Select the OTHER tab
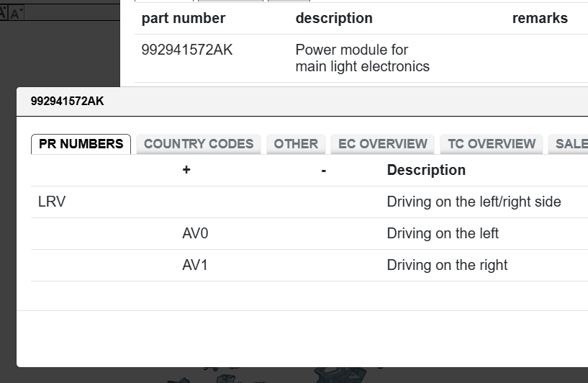The height and width of the screenshot is (383, 588). pyautogui.click(x=296, y=144)
